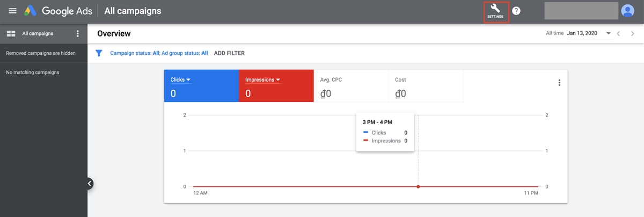
Task: Click the ADD FILTER button
Action: coord(229,53)
